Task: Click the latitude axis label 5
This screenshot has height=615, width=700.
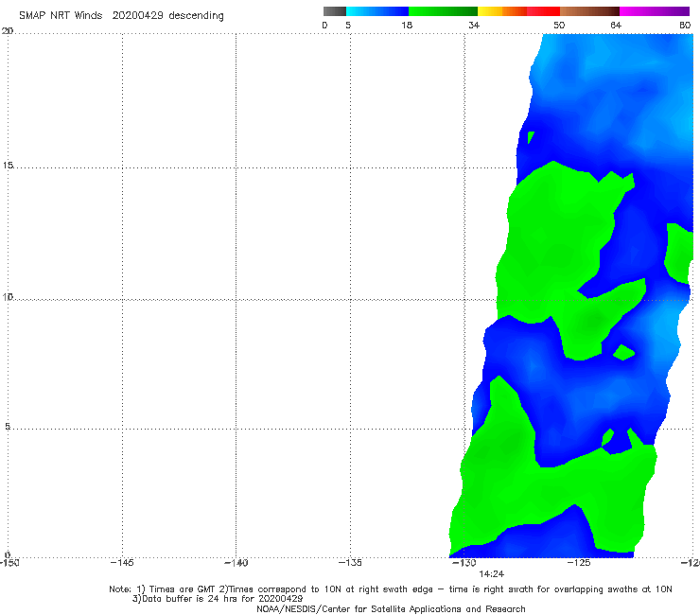Action: coord(8,426)
